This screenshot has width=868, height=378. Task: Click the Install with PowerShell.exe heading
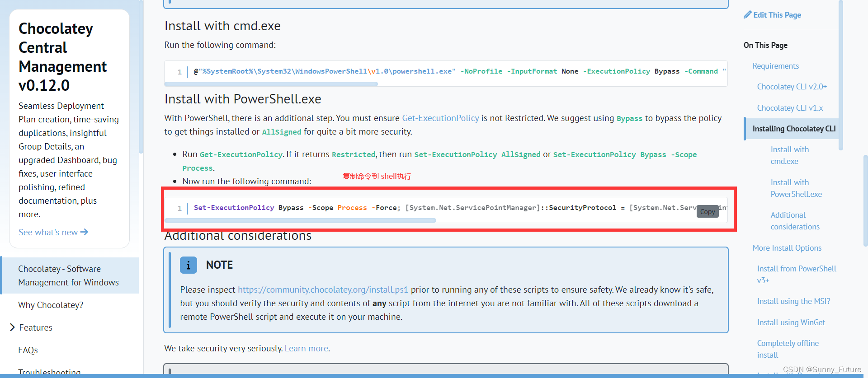tap(243, 99)
